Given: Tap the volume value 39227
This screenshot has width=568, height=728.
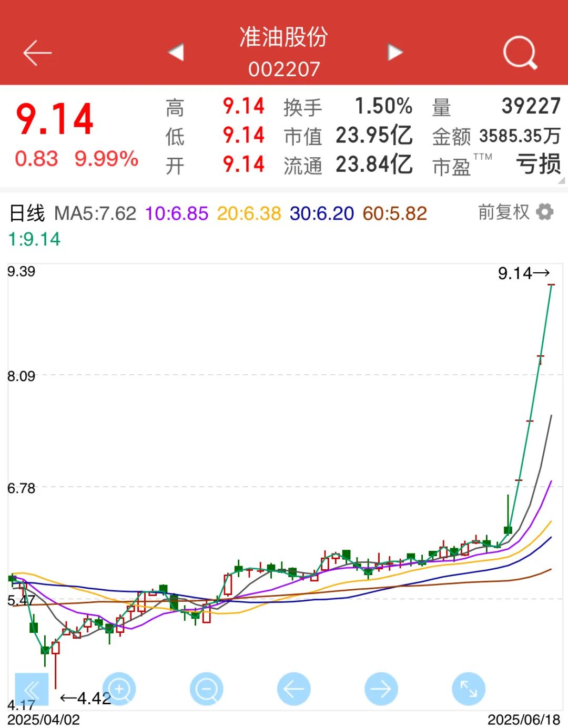Looking at the screenshot, I should 531,106.
